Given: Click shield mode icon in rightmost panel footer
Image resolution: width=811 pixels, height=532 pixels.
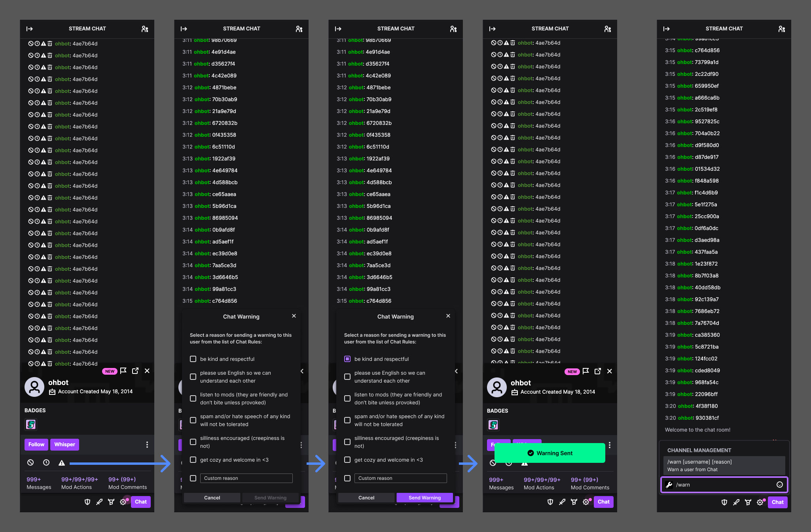Looking at the screenshot, I should pos(724,502).
